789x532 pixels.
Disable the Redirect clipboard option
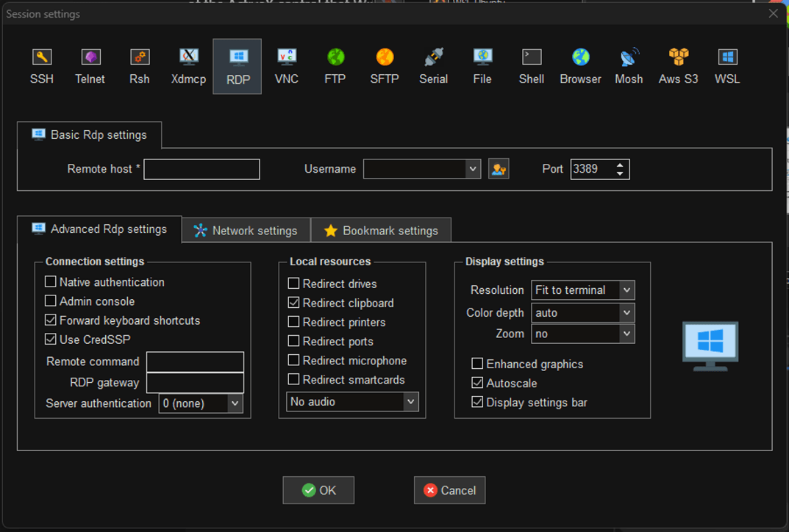coord(294,303)
